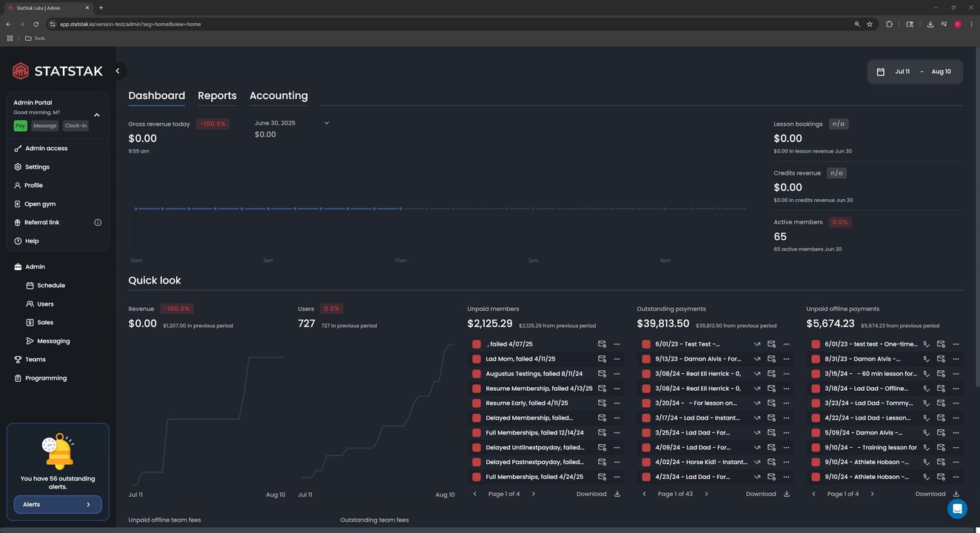Go to next page of Outstanding payments
The width and height of the screenshot is (980, 533).
point(706,494)
